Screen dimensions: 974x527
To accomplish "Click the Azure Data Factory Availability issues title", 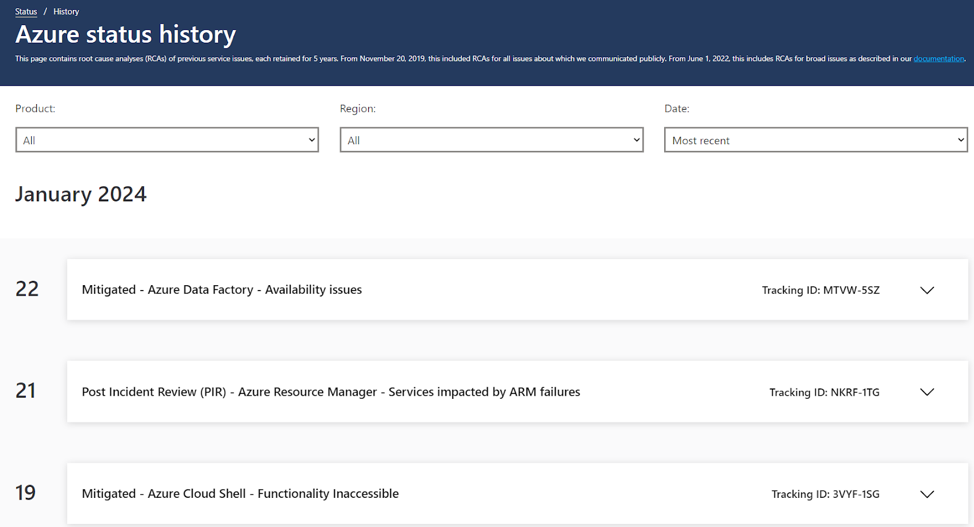I will tap(221, 290).
